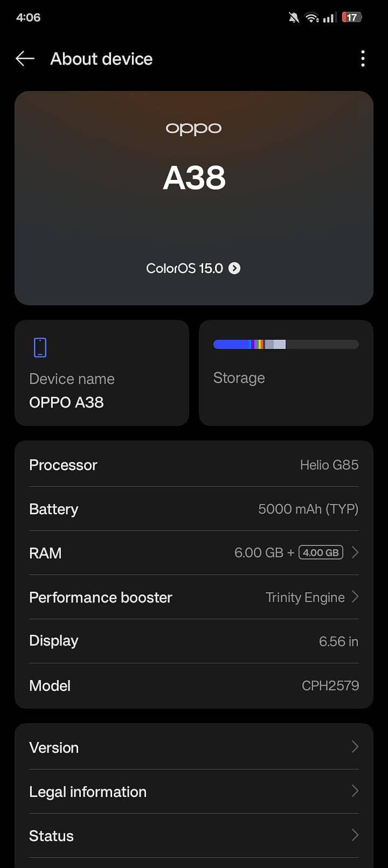Tap the back arrow icon
388x868 pixels.
(x=25, y=59)
